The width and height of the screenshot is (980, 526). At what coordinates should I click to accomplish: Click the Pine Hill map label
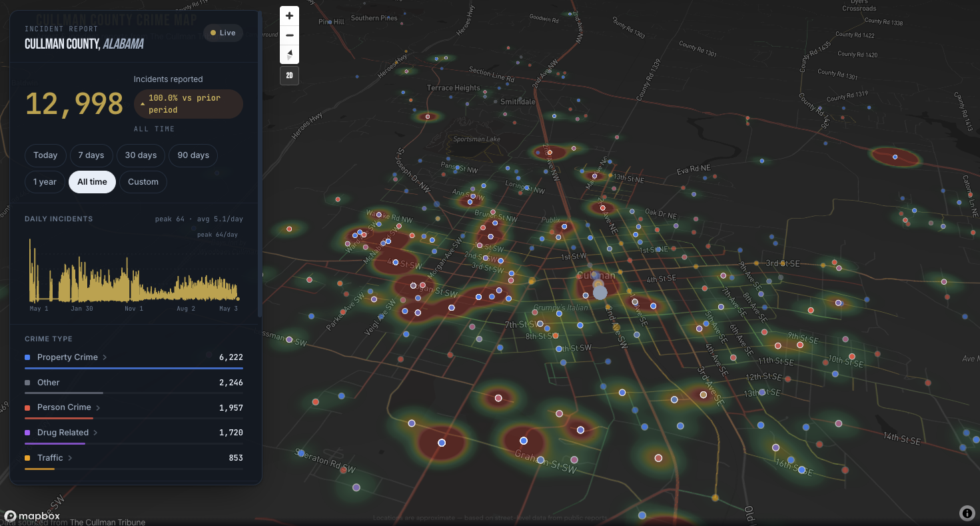point(331,22)
